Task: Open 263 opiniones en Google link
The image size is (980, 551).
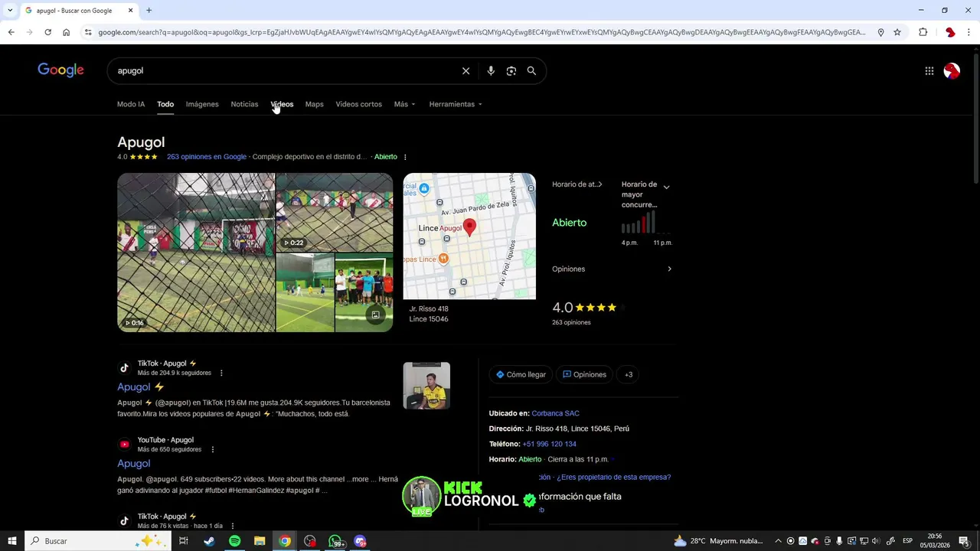Action: (x=207, y=157)
